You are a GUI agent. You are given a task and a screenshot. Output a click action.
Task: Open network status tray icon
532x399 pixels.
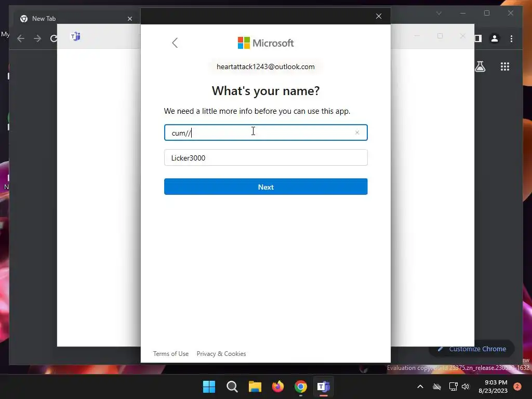453,387
